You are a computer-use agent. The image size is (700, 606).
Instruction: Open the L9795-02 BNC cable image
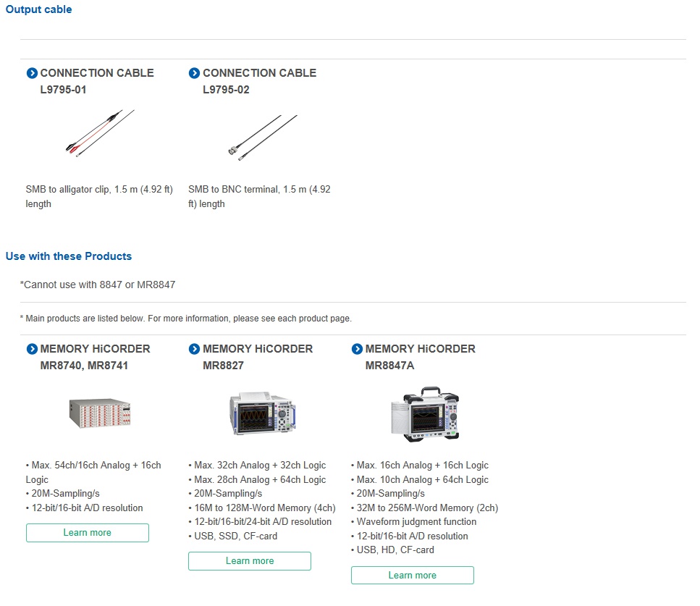[263, 138]
